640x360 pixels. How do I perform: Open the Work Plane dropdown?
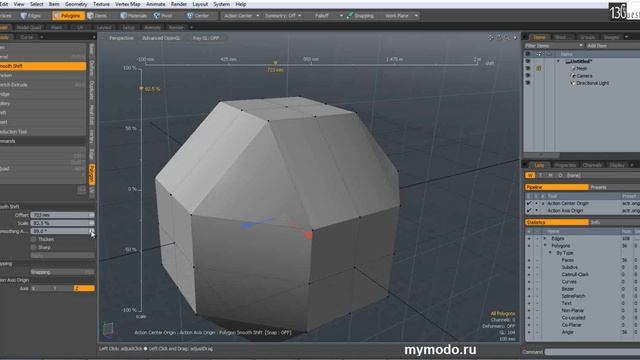(401, 16)
